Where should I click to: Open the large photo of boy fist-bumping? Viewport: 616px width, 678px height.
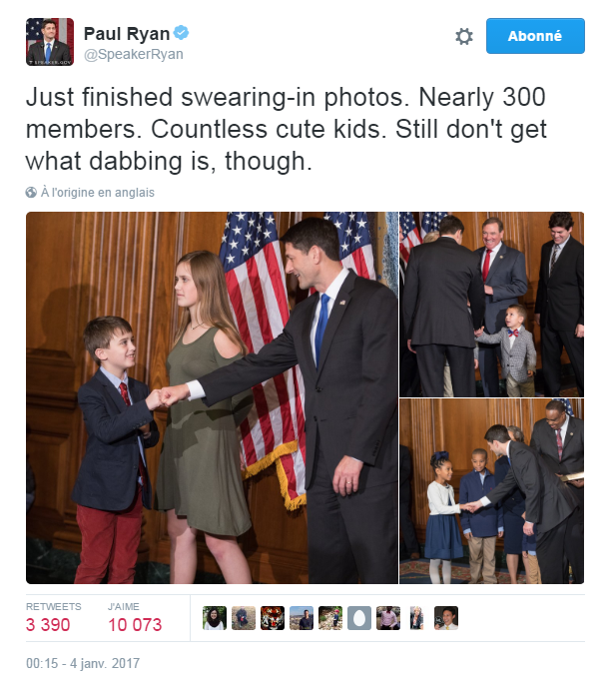[210, 397]
